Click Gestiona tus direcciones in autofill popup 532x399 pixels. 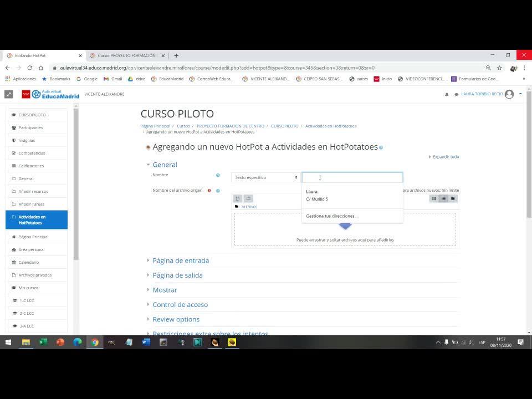point(332,216)
